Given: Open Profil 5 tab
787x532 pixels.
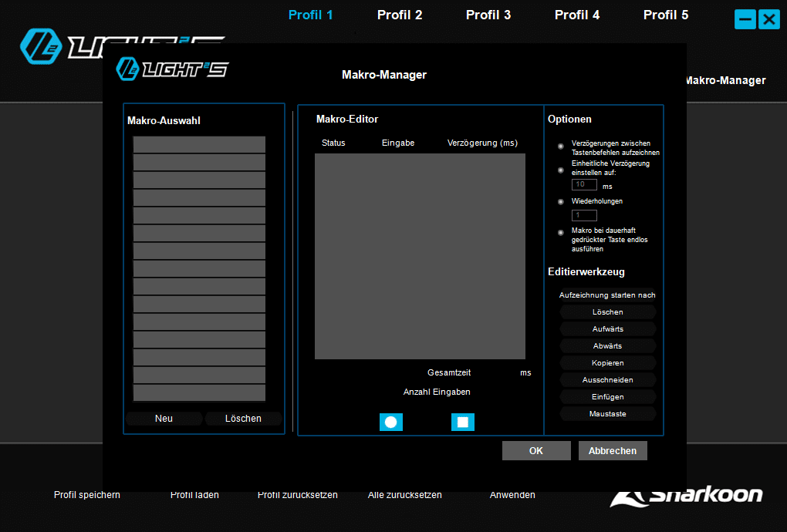Looking at the screenshot, I should 666,15.
